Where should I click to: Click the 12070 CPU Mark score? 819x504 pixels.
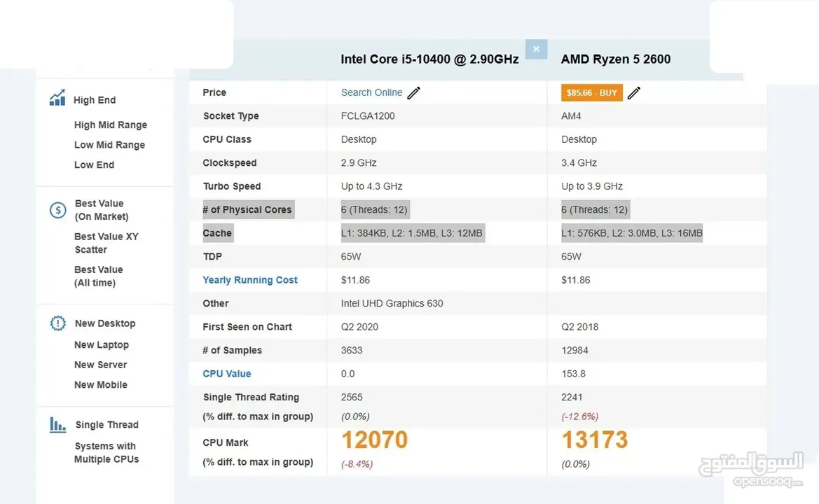375,440
